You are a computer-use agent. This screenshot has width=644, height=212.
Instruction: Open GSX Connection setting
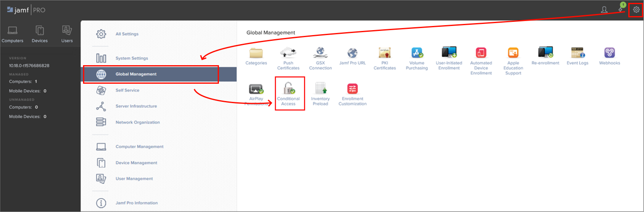coord(321,59)
